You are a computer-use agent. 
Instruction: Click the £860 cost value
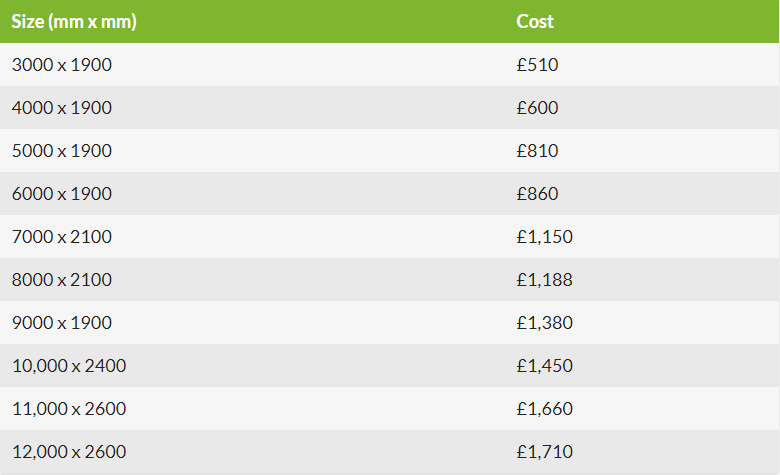[537, 194]
